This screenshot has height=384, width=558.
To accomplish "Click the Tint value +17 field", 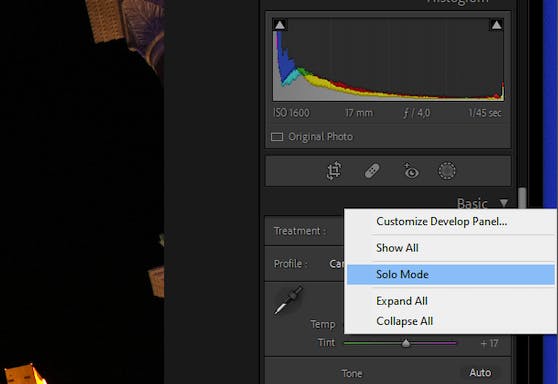I will click(489, 343).
